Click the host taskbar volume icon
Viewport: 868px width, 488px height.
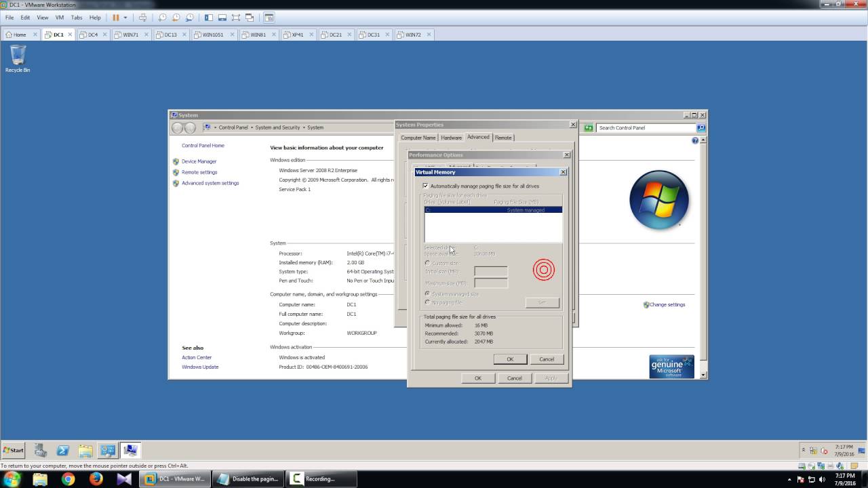(x=823, y=479)
